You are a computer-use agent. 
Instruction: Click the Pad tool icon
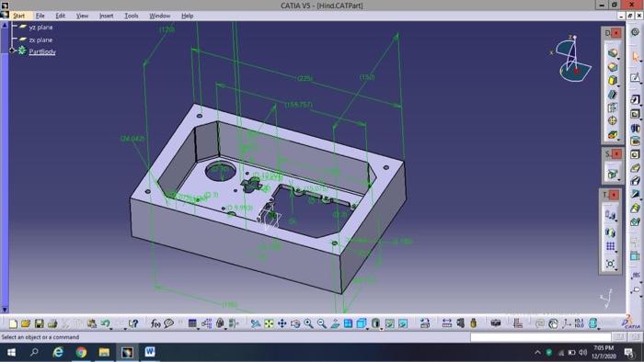(636, 100)
